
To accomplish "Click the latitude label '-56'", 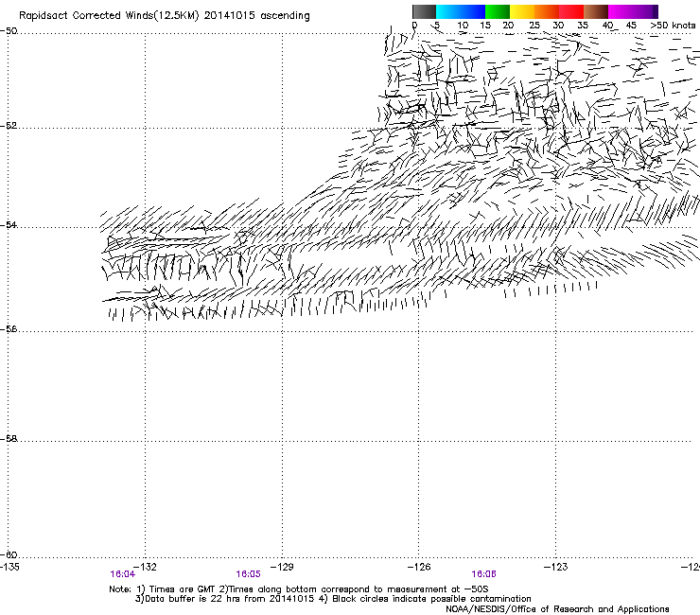I will point(9,329).
